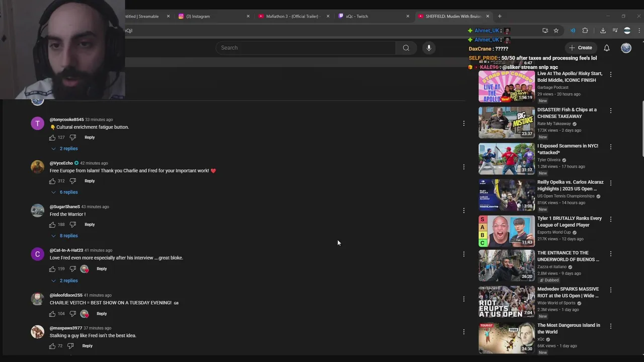
Task: Open browser extensions puzzle icon
Action: pos(585,31)
